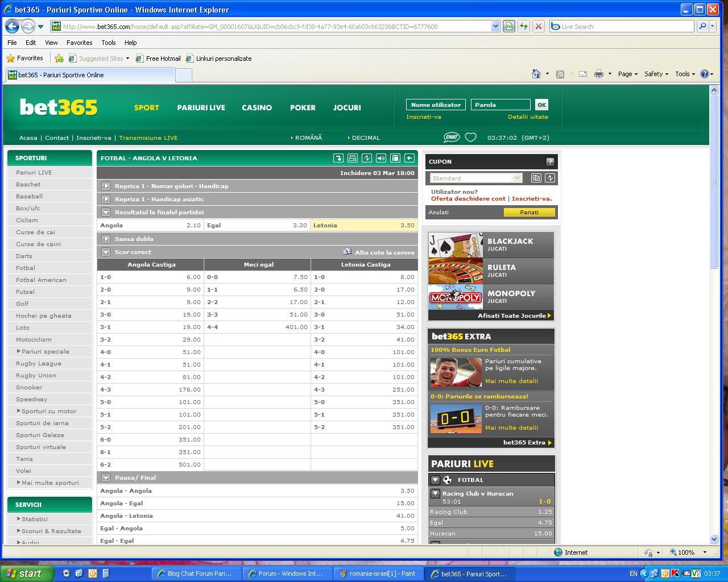Image resolution: width=728 pixels, height=582 pixels.
Task: Click the print icon in the Angola v Letonia header
Action: 353,158
